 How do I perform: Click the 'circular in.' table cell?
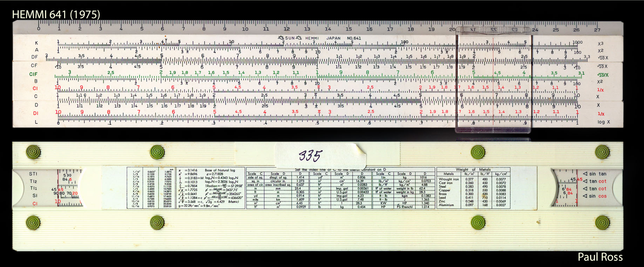[278, 181]
